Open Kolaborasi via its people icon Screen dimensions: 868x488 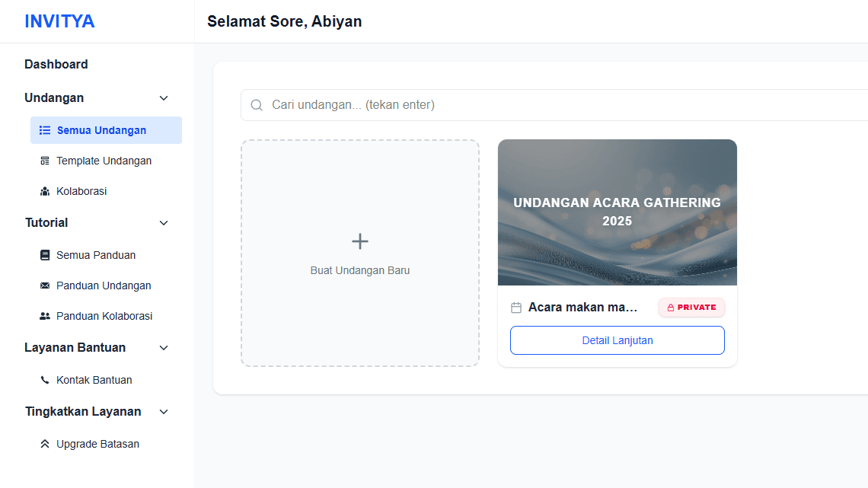[x=44, y=191]
